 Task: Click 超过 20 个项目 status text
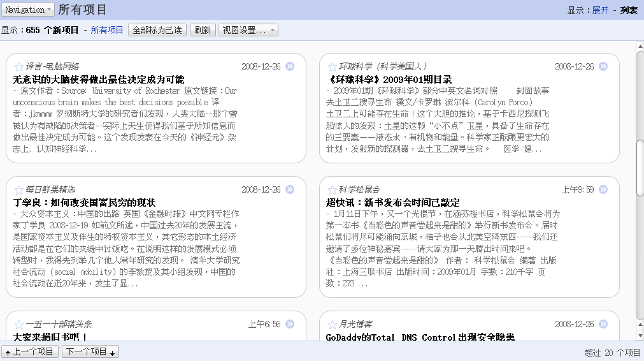click(x=612, y=352)
